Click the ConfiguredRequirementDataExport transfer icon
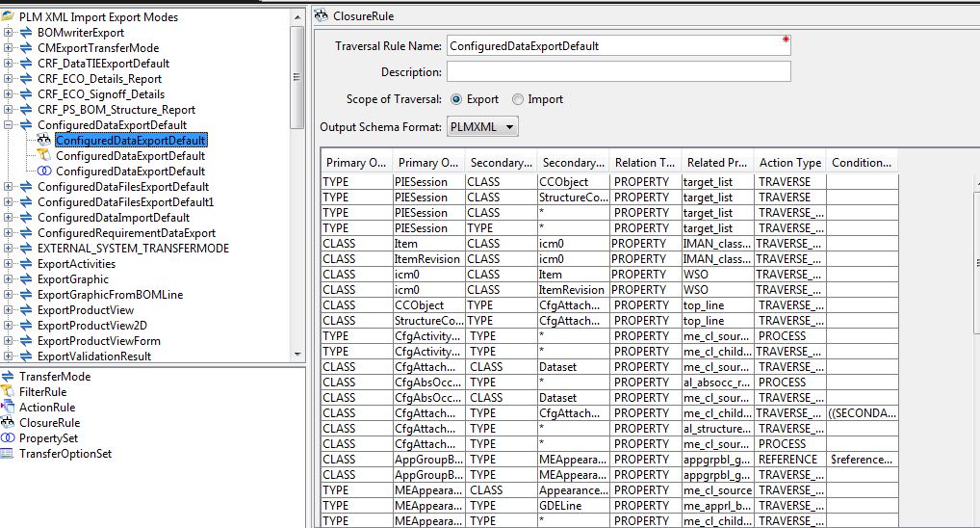 point(26,233)
